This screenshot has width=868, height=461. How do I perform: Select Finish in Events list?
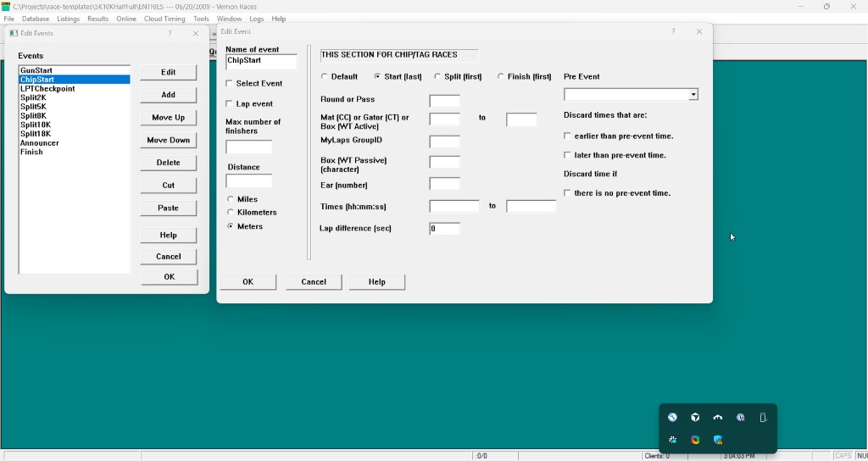click(x=75, y=152)
